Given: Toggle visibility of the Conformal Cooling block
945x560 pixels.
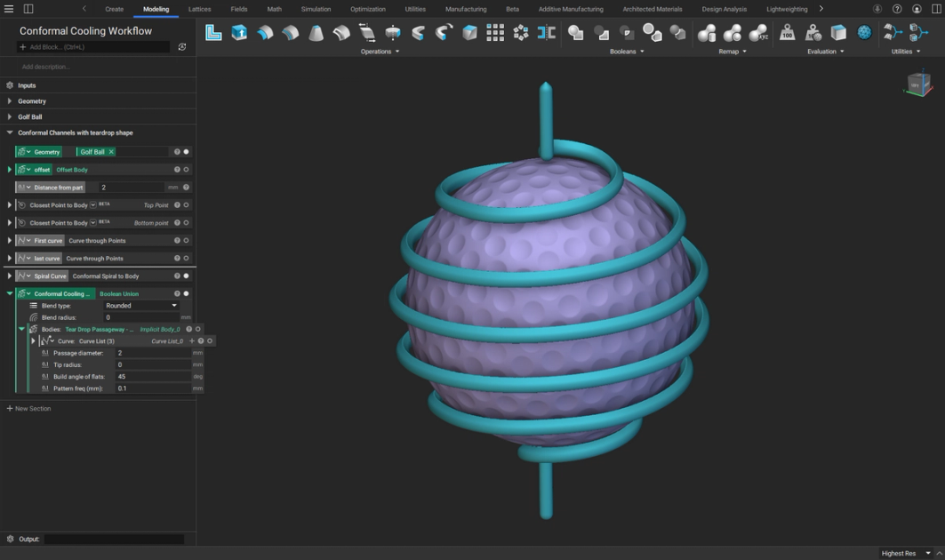Looking at the screenshot, I should click(186, 293).
